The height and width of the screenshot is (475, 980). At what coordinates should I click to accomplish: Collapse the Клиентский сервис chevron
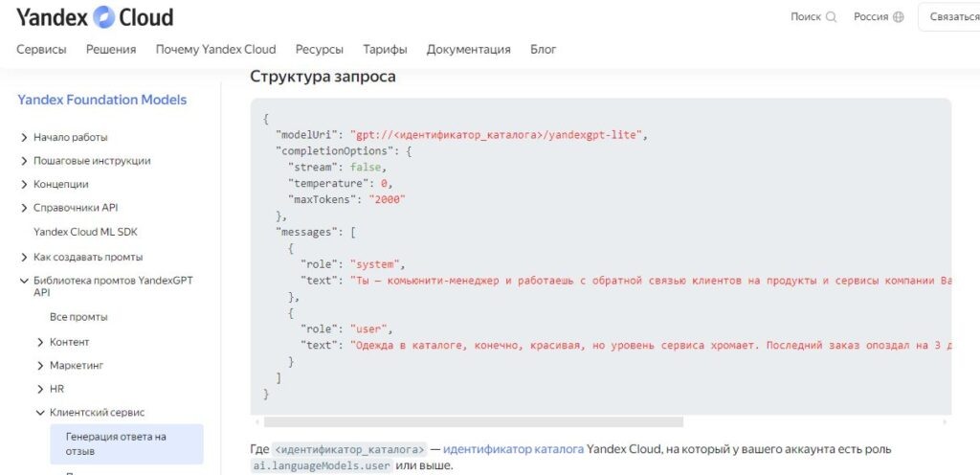point(40,413)
